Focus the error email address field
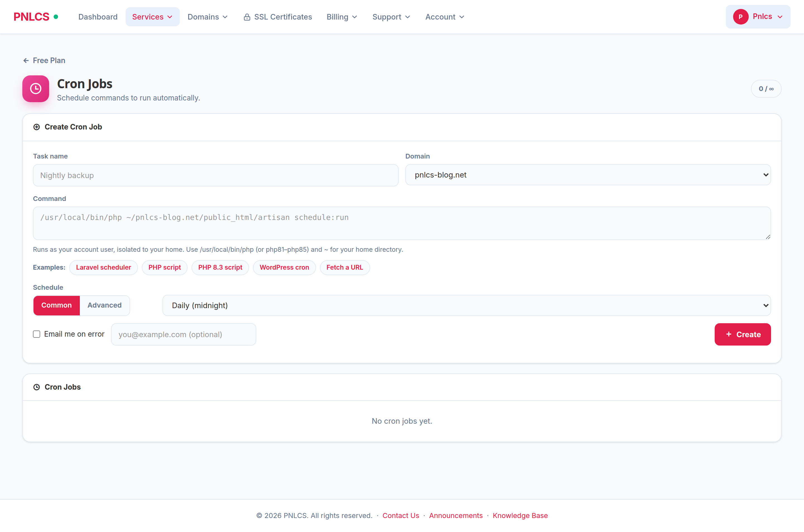 pos(183,334)
